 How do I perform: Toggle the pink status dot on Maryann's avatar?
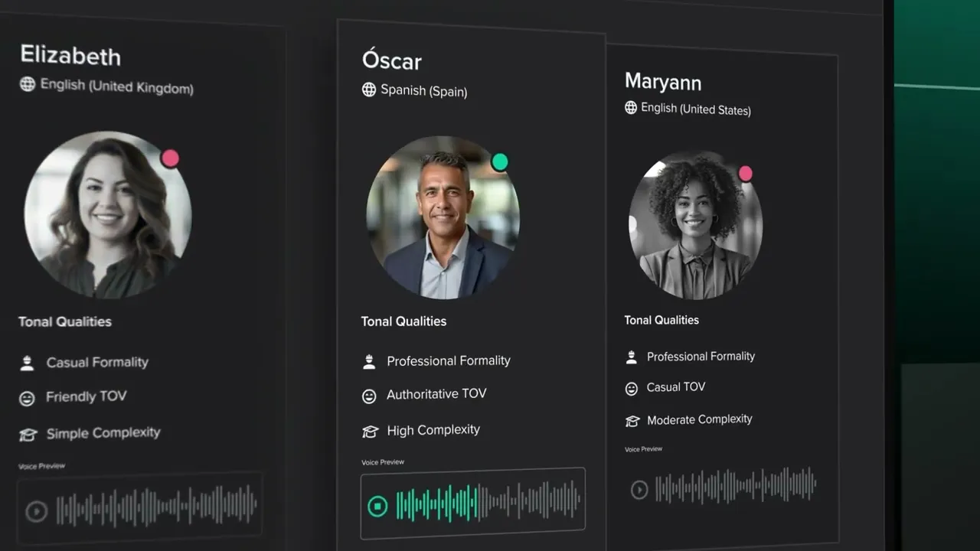coord(745,174)
